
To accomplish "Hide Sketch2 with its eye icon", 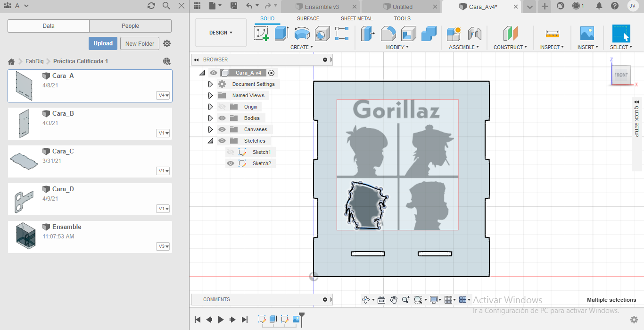I will coord(231,163).
